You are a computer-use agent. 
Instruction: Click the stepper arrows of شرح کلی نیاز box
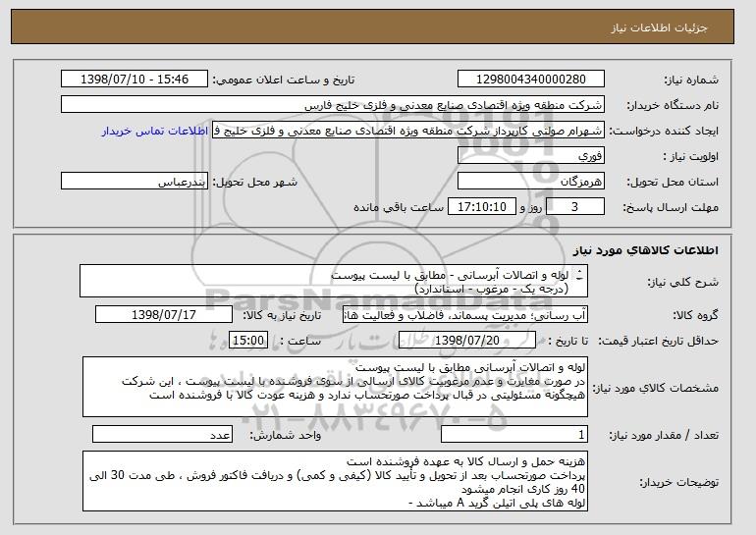click(x=579, y=275)
